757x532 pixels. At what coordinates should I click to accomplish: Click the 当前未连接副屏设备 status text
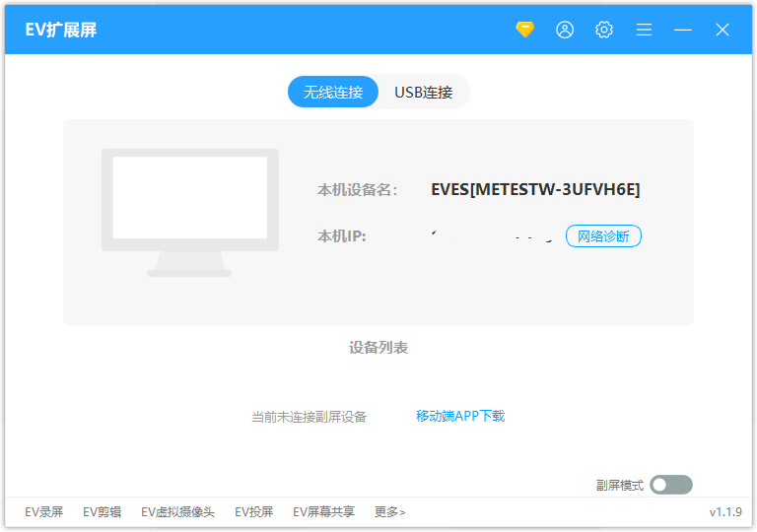(309, 417)
